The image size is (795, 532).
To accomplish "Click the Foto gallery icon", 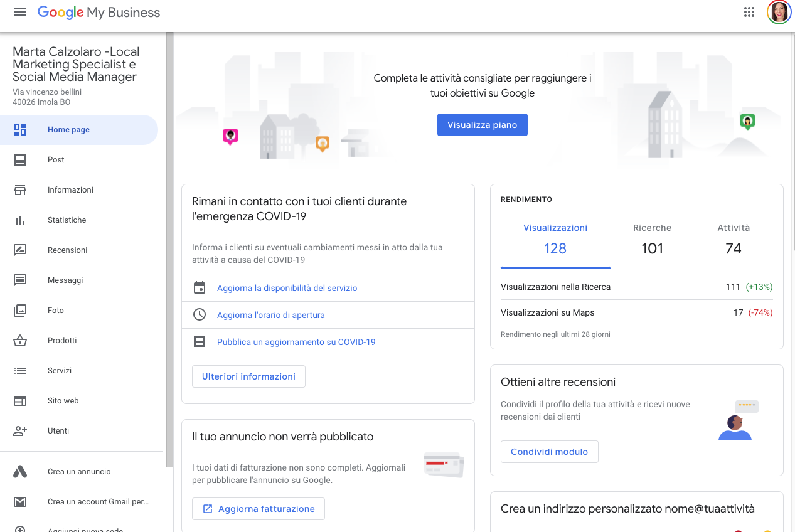I will [x=20, y=311].
